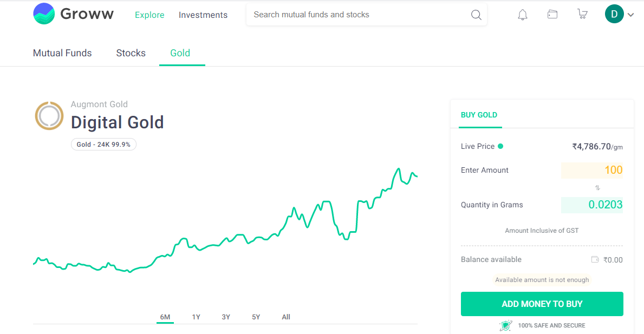Image resolution: width=644 pixels, height=334 pixels.
Task: Open the notifications bell icon
Action: click(x=523, y=15)
